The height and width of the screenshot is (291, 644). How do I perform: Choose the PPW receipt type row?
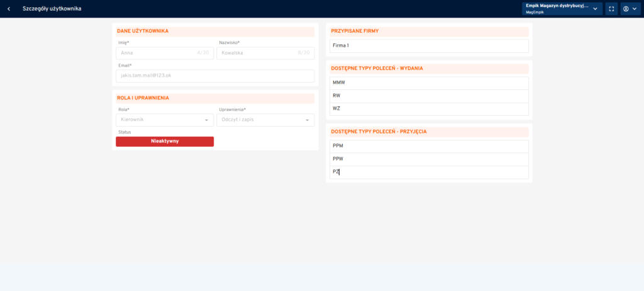[x=429, y=159]
